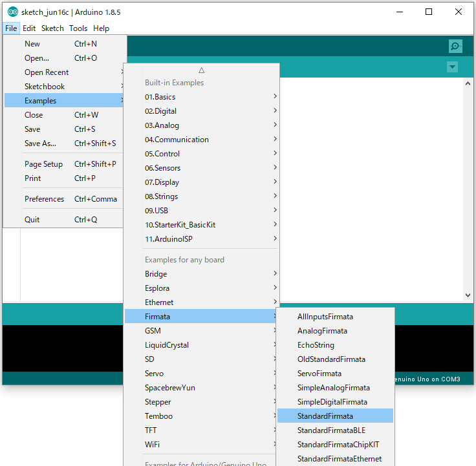
Task: Expand 06.Sensors examples submenu
Action: pyautogui.click(x=202, y=168)
